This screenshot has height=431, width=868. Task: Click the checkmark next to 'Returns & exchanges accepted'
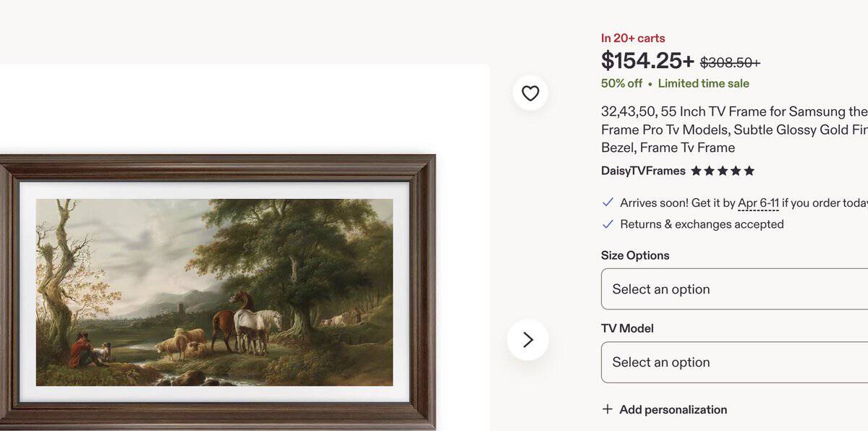(608, 224)
